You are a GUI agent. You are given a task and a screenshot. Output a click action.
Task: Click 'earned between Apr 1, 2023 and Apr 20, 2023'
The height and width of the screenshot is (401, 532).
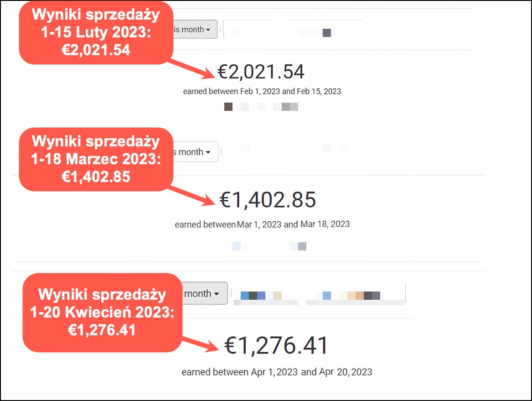[x=277, y=372]
